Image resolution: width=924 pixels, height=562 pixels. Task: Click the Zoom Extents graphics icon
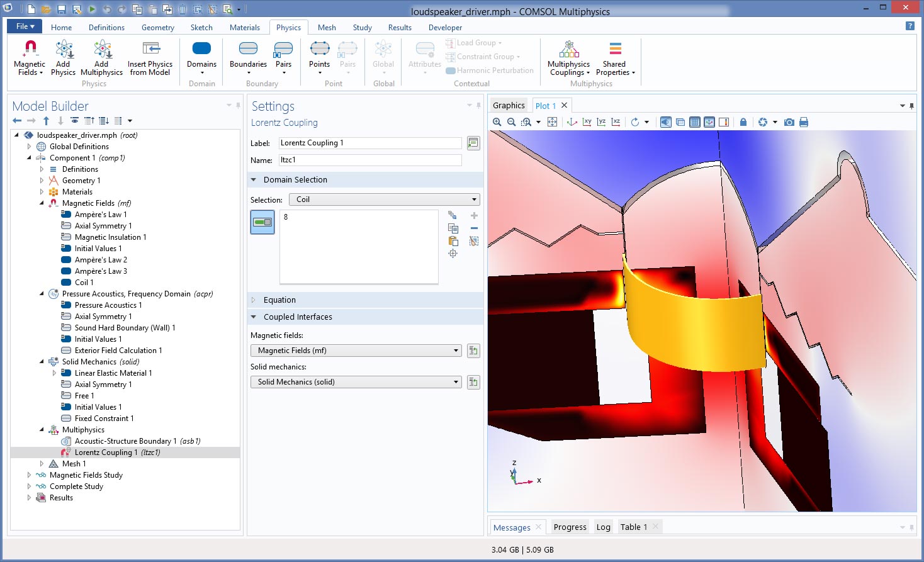coord(552,122)
